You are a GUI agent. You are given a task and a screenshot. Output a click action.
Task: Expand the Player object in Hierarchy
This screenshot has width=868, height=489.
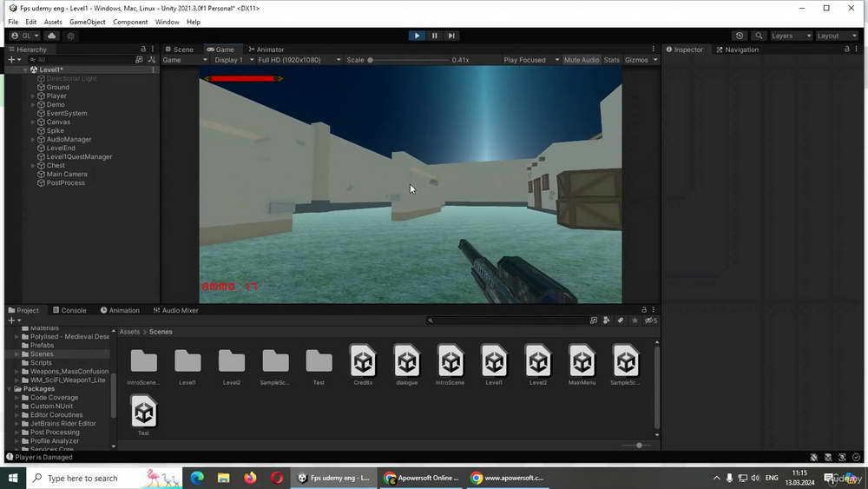(33, 96)
